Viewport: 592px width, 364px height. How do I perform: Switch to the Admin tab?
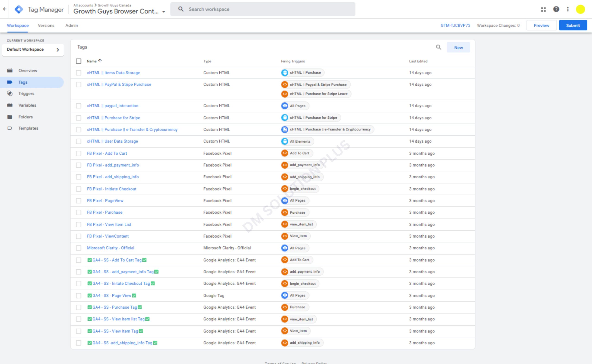tap(71, 25)
